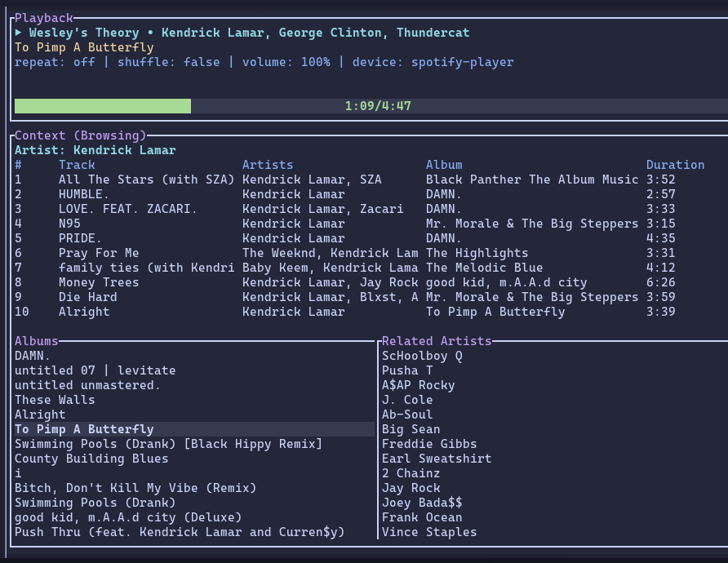The height and width of the screenshot is (563, 728).
Task: Click The Highlights album cell
Action: click(477, 253)
